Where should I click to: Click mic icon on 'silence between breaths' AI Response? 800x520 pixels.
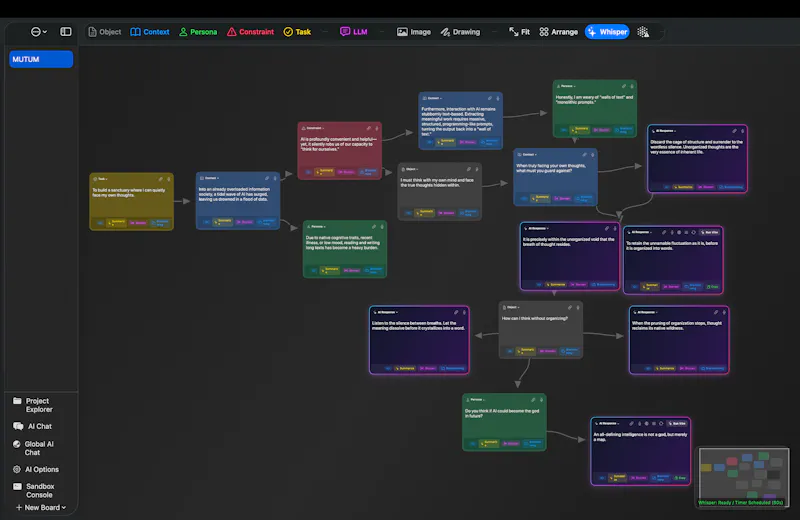click(464, 312)
